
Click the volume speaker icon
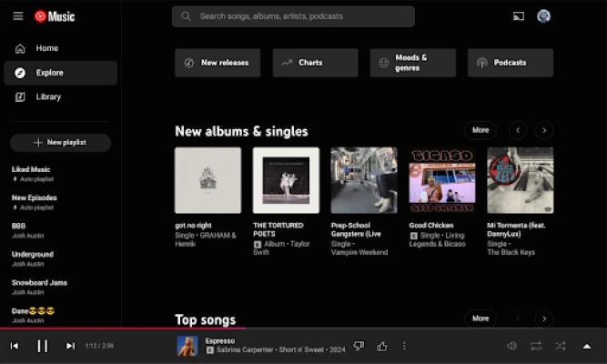(x=511, y=346)
